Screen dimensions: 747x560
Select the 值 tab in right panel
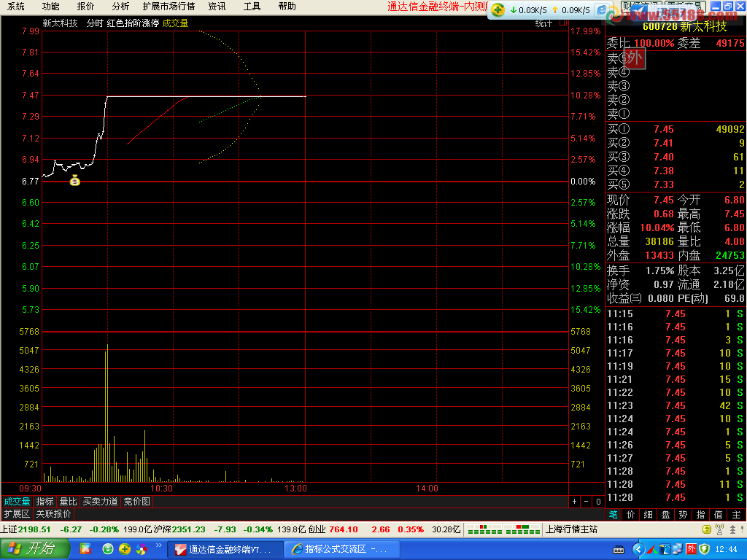[x=718, y=514]
